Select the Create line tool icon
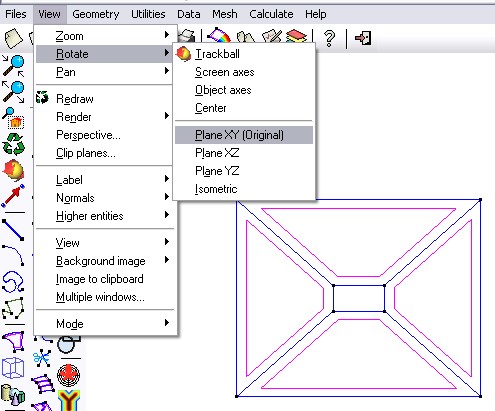The height and width of the screenshot is (411, 495). click(x=13, y=229)
